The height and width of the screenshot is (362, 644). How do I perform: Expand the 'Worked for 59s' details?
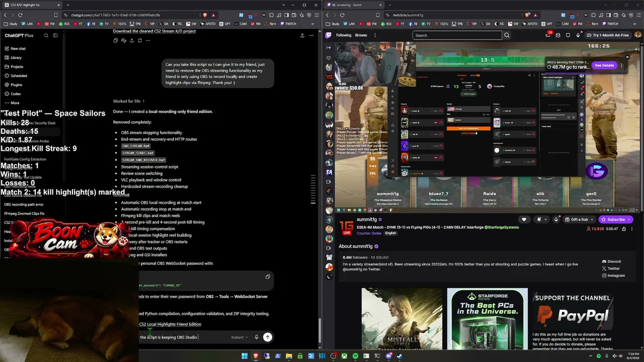[x=129, y=102]
